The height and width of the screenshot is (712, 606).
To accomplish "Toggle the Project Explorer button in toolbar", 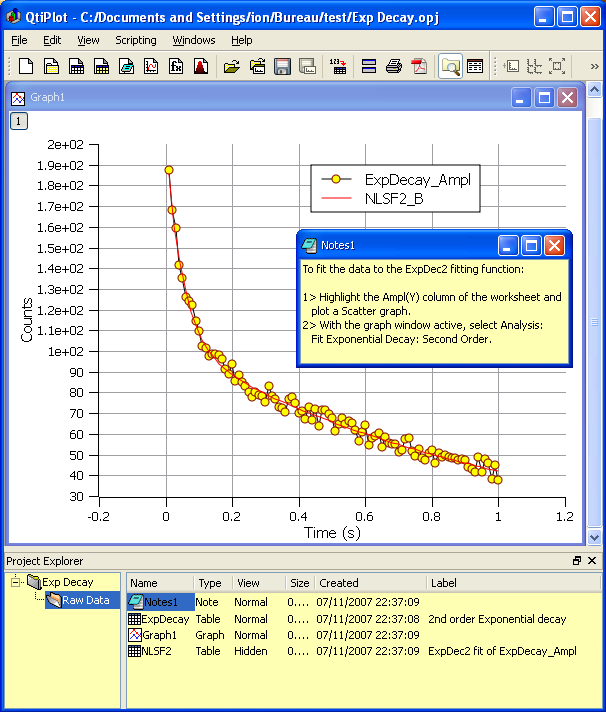I will click(x=450, y=67).
